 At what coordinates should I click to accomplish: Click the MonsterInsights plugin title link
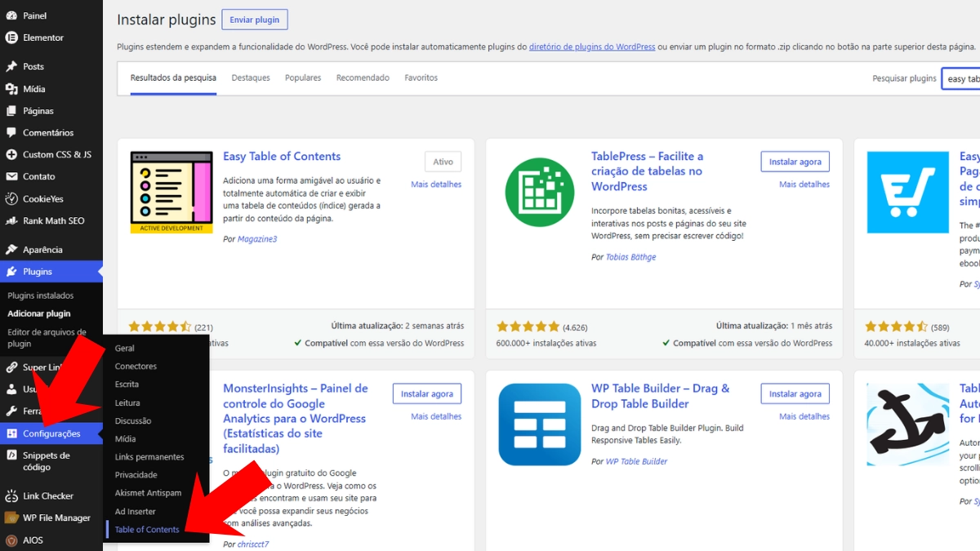296,419
